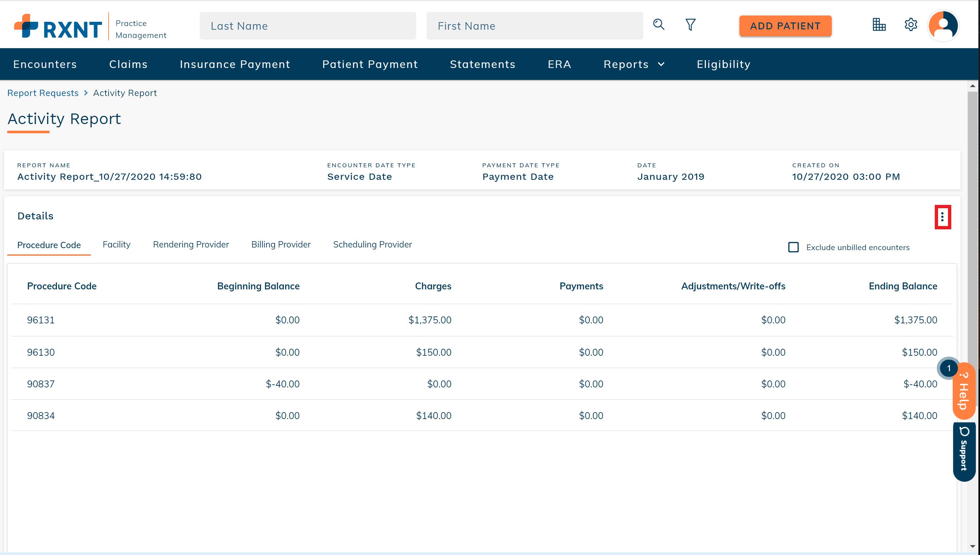Switch to Billing Provider tab
This screenshot has height=555, width=980.
tap(281, 244)
